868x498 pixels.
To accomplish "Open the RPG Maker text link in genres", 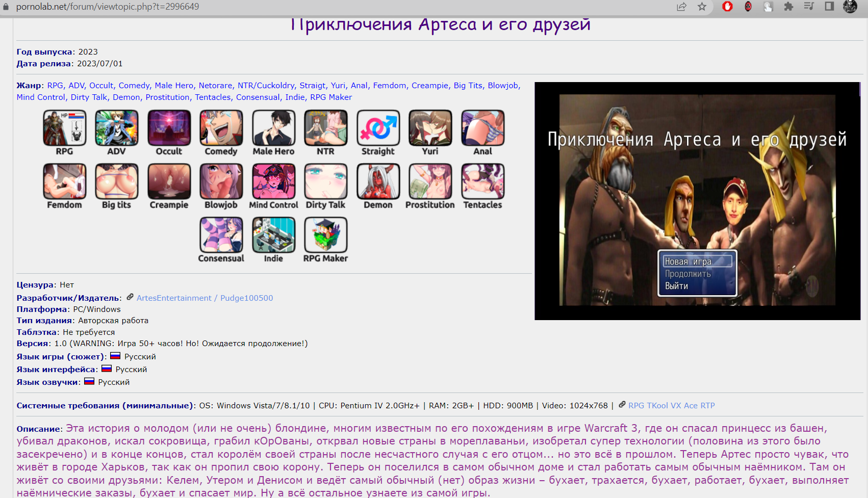I will (x=331, y=97).
